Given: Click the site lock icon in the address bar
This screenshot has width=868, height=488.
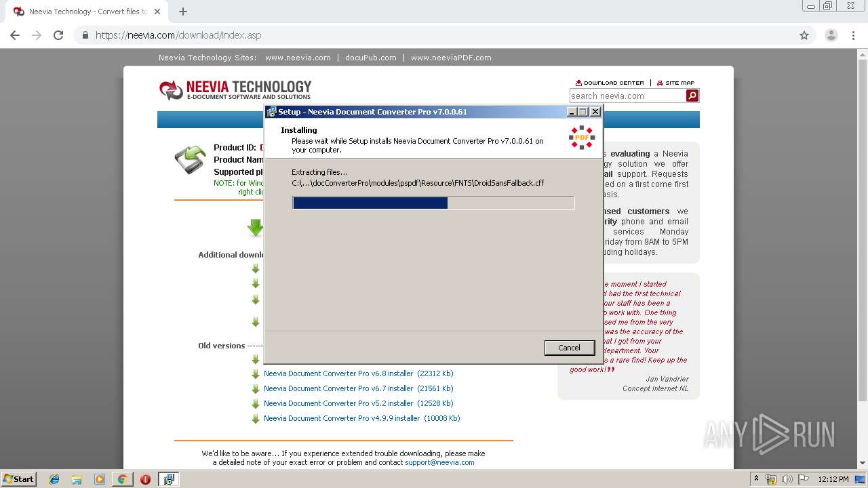Looking at the screenshot, I should tap(85, 35).
